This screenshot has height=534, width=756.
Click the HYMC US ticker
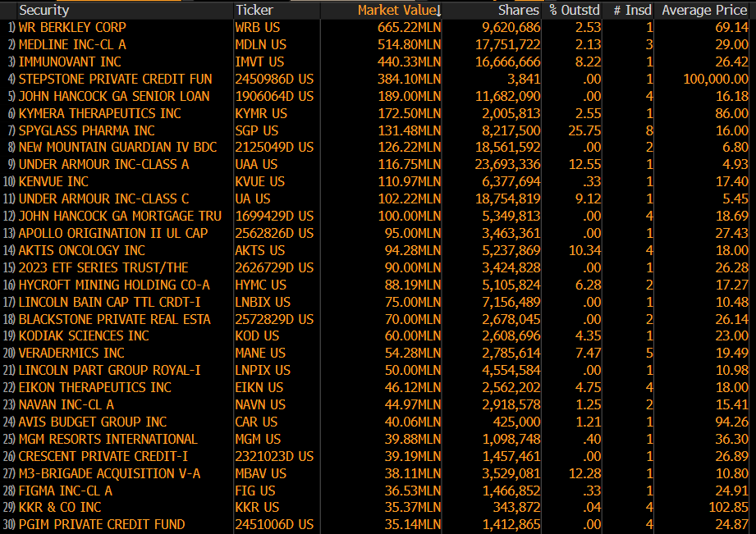(x=261, y=285)
